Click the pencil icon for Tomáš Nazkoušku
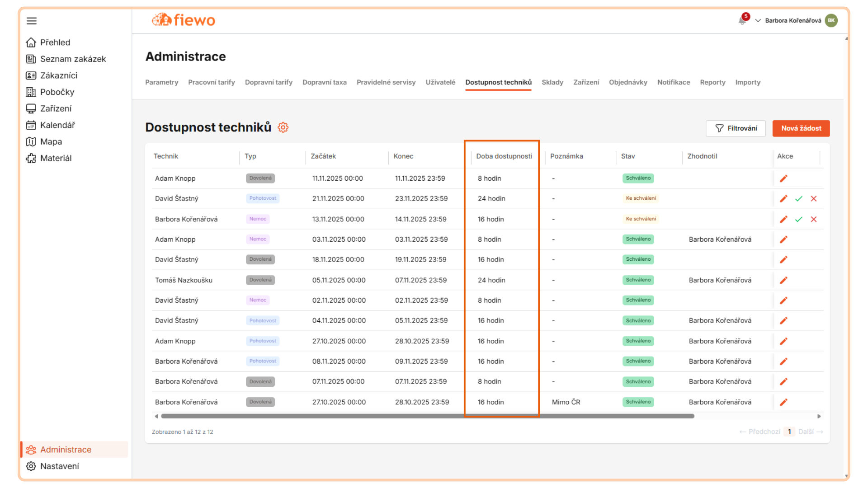 point(783,280)
